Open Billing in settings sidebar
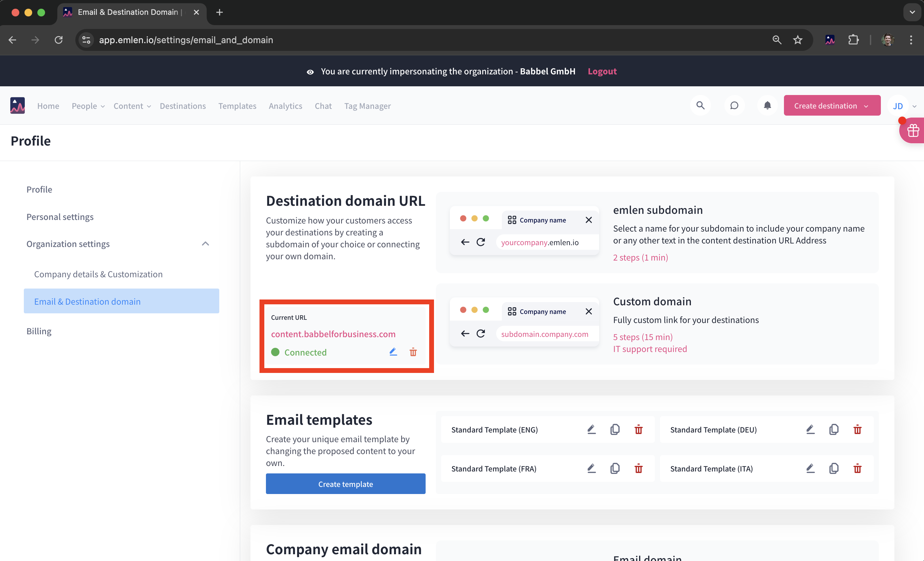Screen dimensions: 924x561 click(x=39, y=331)
